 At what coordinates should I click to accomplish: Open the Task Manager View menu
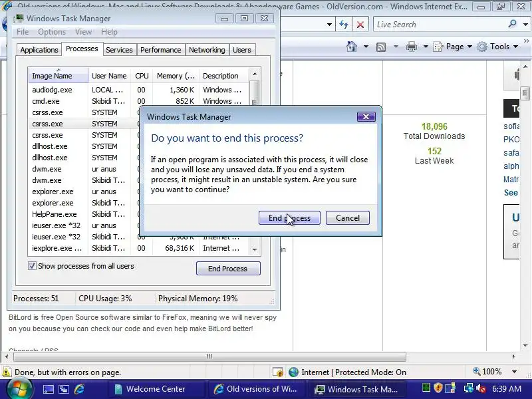[x=83, y=32]
